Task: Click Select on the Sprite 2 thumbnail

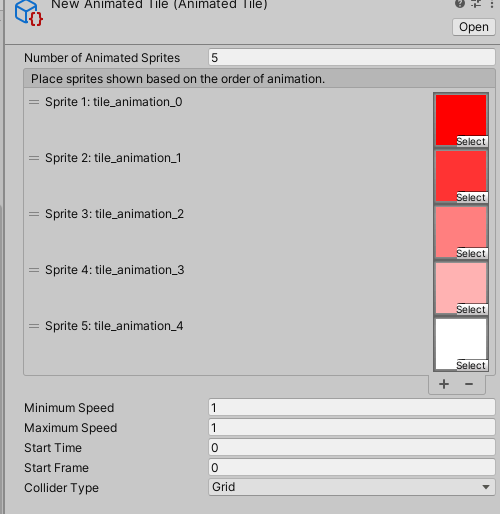Action: point(471,198)
